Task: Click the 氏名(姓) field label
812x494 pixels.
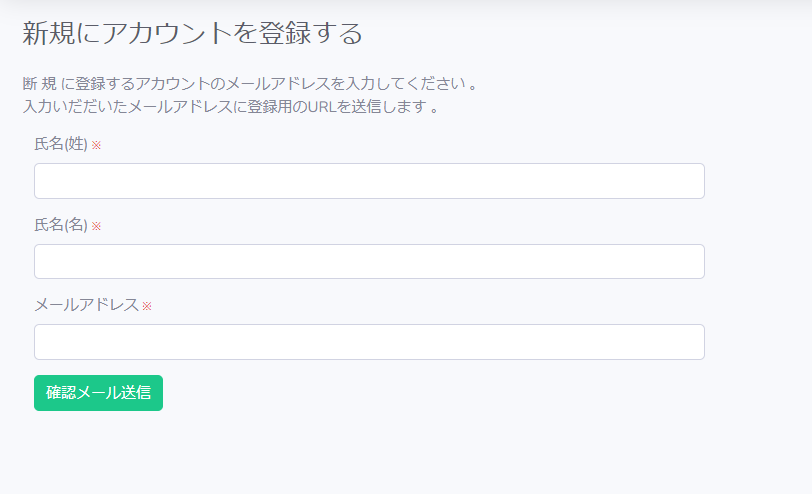Action: (61, 144)
